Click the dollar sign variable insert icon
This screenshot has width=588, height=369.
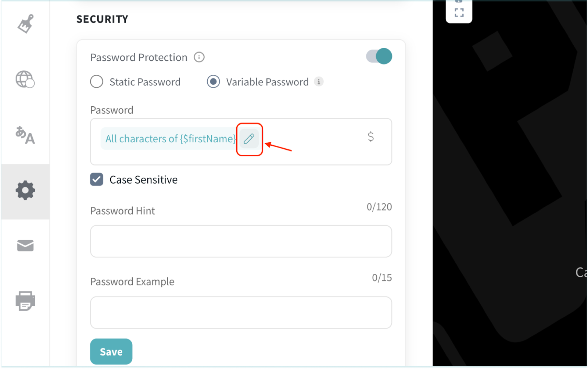pyautogui.click(x=371, y=137)
